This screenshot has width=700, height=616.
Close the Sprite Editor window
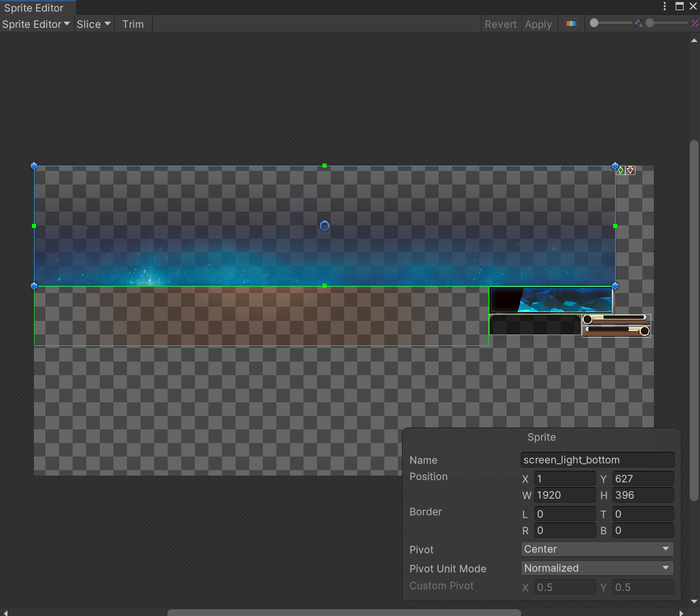tap(693, 6)
